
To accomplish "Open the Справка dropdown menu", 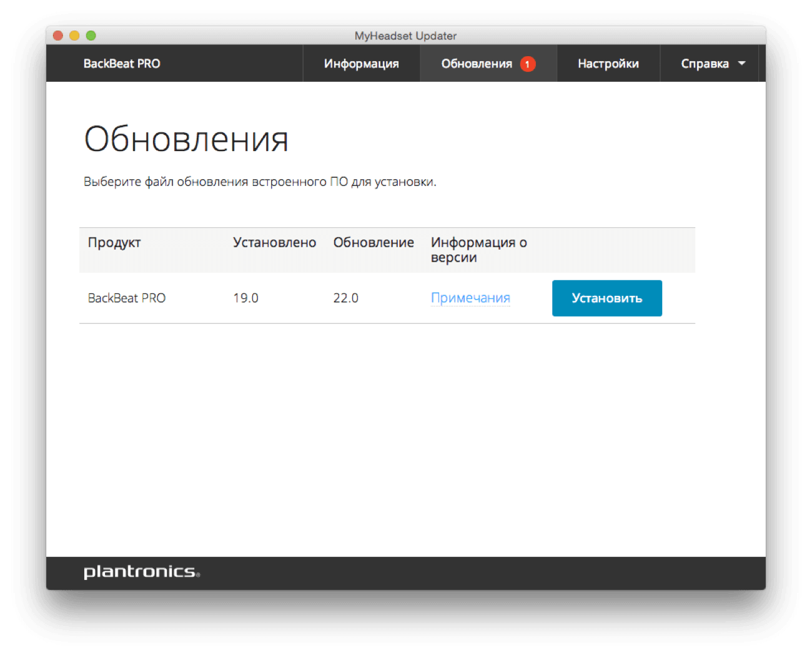I will pos(705,63).
